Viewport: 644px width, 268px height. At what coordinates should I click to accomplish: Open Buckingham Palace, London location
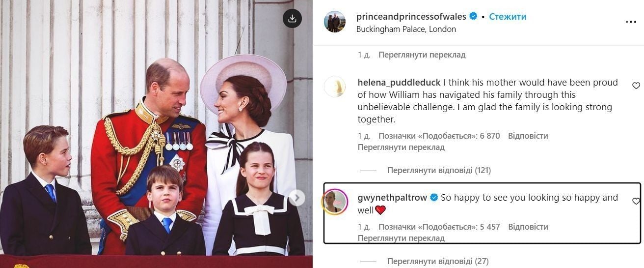[406, 29]
